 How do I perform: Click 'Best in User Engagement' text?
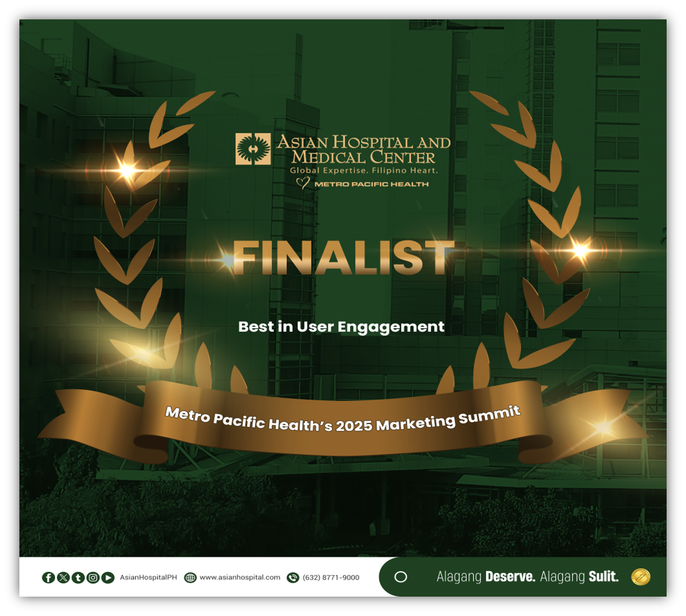pos(341,327)
